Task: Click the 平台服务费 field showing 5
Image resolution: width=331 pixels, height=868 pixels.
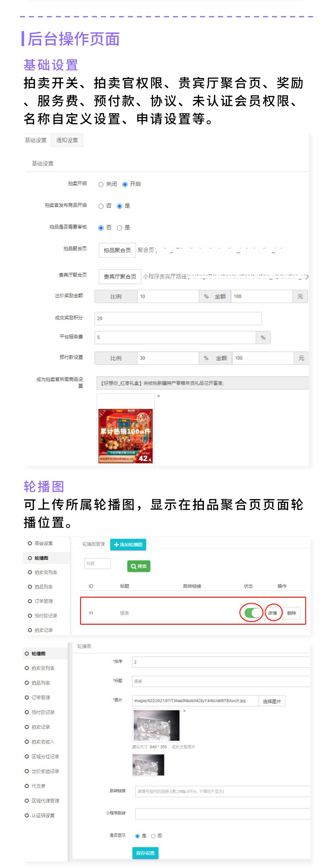Action: tap(175, 337)
